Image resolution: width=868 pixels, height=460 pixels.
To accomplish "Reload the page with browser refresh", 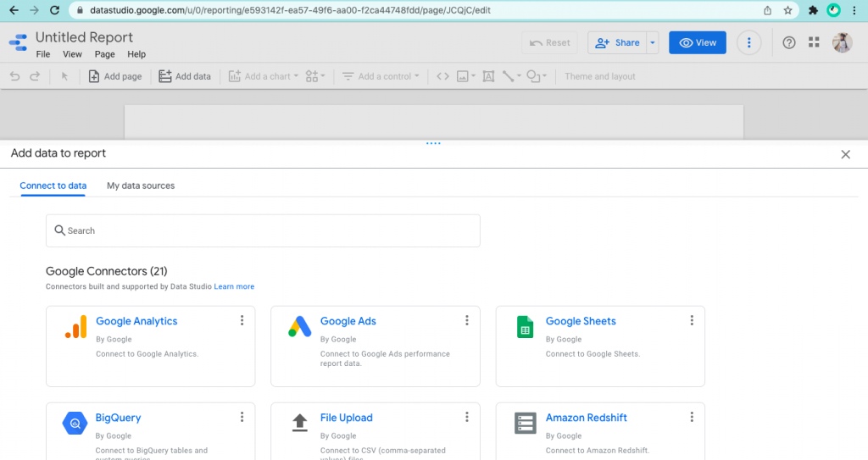I will click(x=54, y=10).
